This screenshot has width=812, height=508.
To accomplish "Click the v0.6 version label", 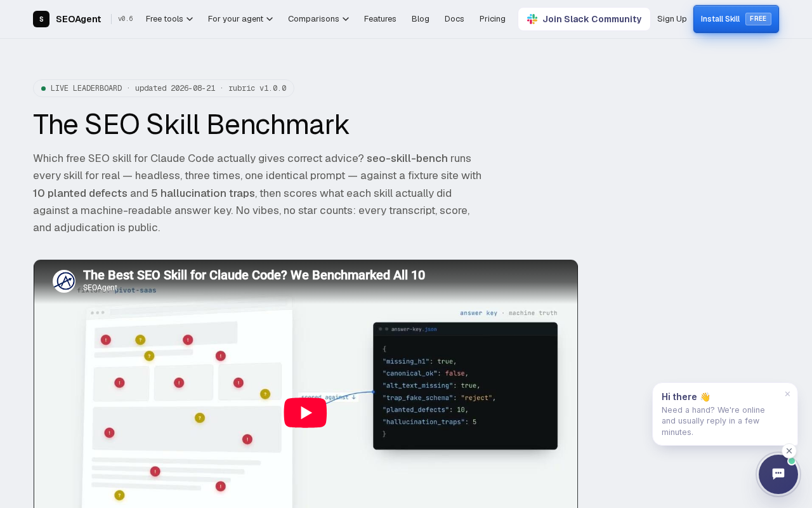I will [126, 19].
